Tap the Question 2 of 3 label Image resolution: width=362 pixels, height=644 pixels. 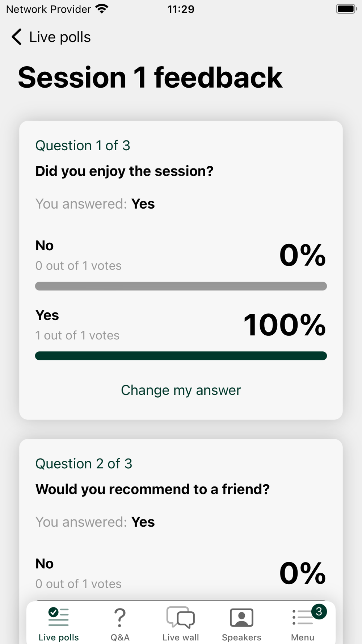tap(84, 464)
